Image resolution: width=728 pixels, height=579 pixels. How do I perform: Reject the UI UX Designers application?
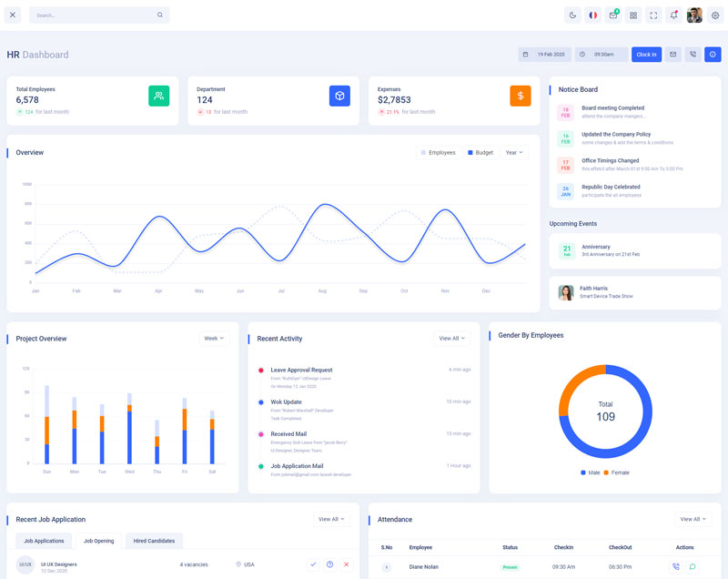(x=346, y=564)
